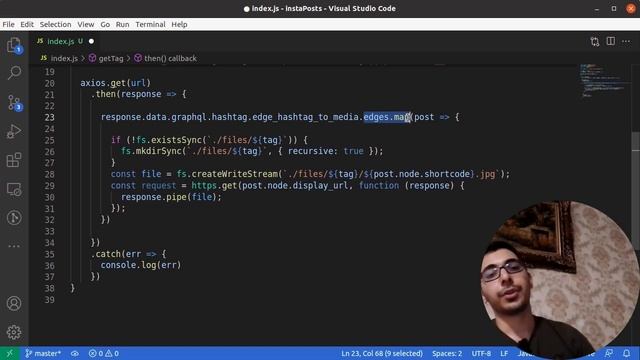Click the eye watch icon in status bar
This screenshot has height=360, width=640.
point(75,353)
